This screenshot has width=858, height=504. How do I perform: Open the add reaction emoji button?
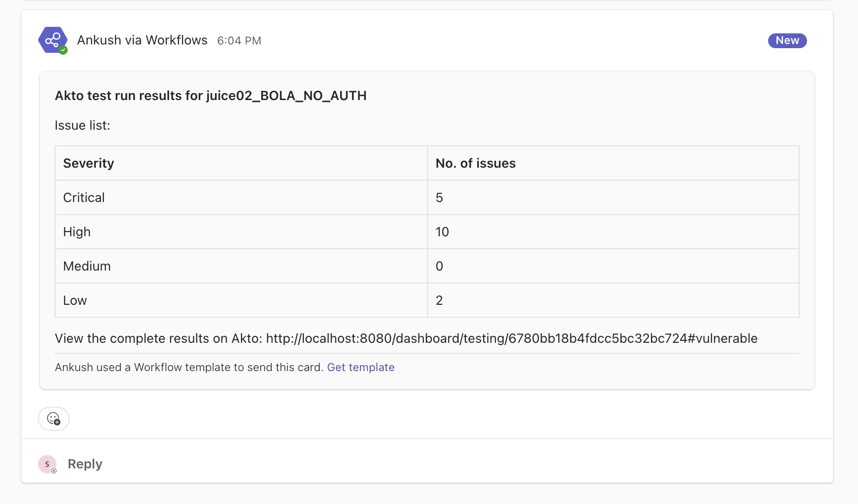(x=54, y=419)
